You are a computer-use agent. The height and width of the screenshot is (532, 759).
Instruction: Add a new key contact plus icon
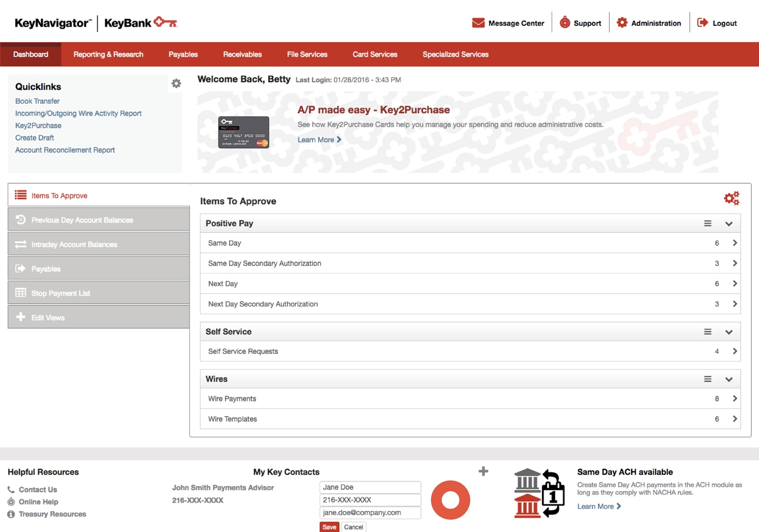click(x=483, y=471)
